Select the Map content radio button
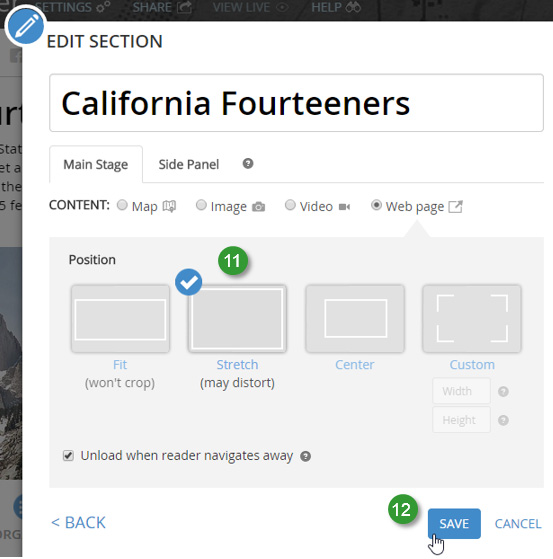The height and width of the screenshot is (559, 553). [x=122, y=205]
